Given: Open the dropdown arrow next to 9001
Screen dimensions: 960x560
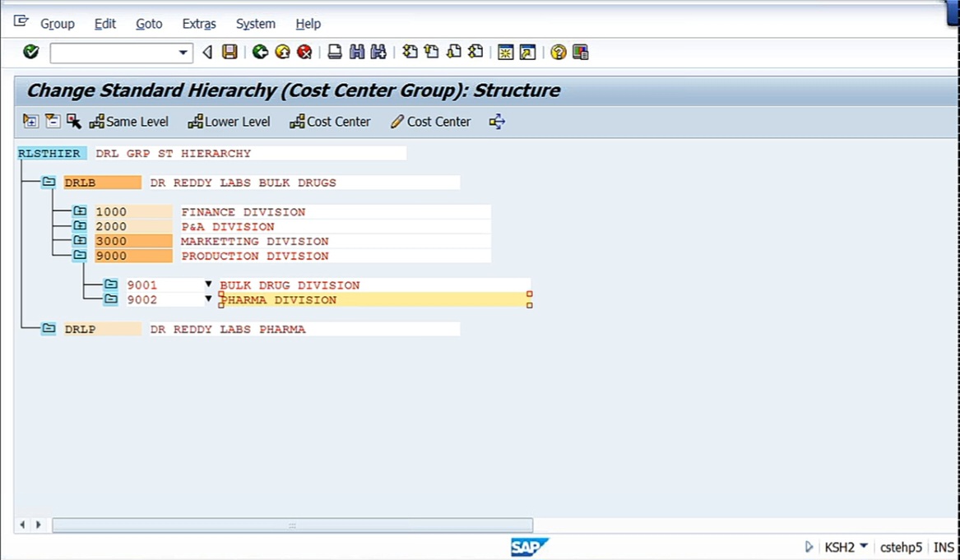Looking at the screenshot, I should pyautogui.click(x=208, y=285).
